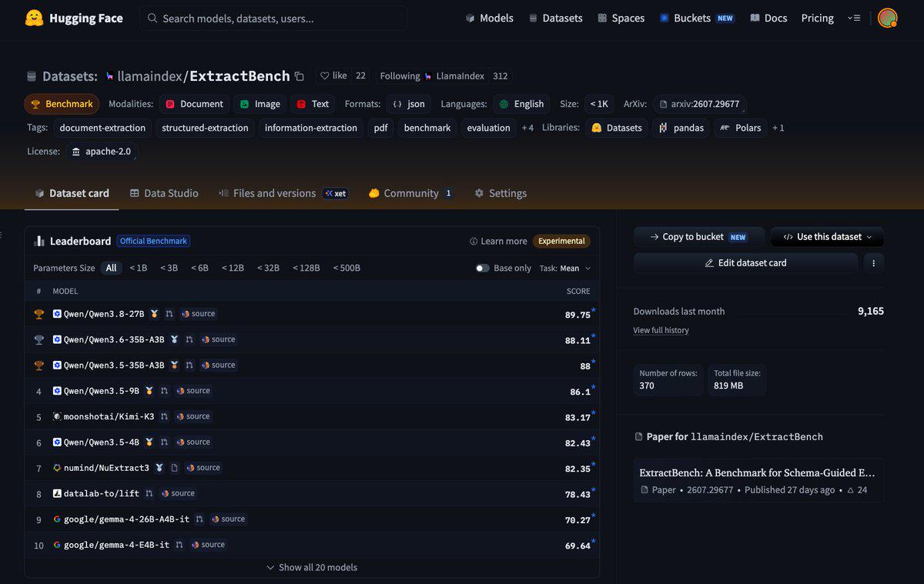Select the < 12B size filter
924x584 pixels.
point(233,268)
